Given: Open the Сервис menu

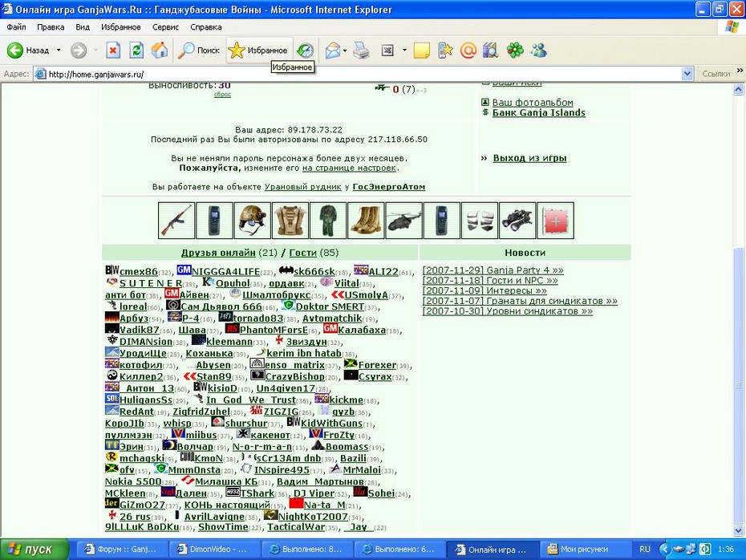Looking at the screenshot, I should 165,27.
